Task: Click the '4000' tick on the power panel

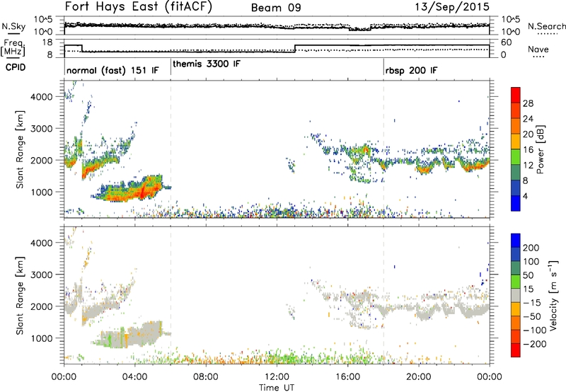Action: click(42, 97)
